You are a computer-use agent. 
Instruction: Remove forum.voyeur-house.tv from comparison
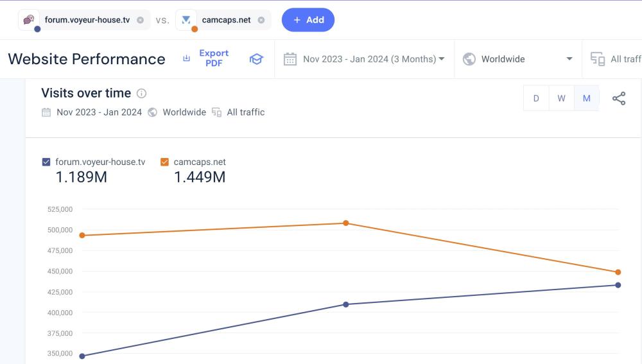tap(140, 20)
